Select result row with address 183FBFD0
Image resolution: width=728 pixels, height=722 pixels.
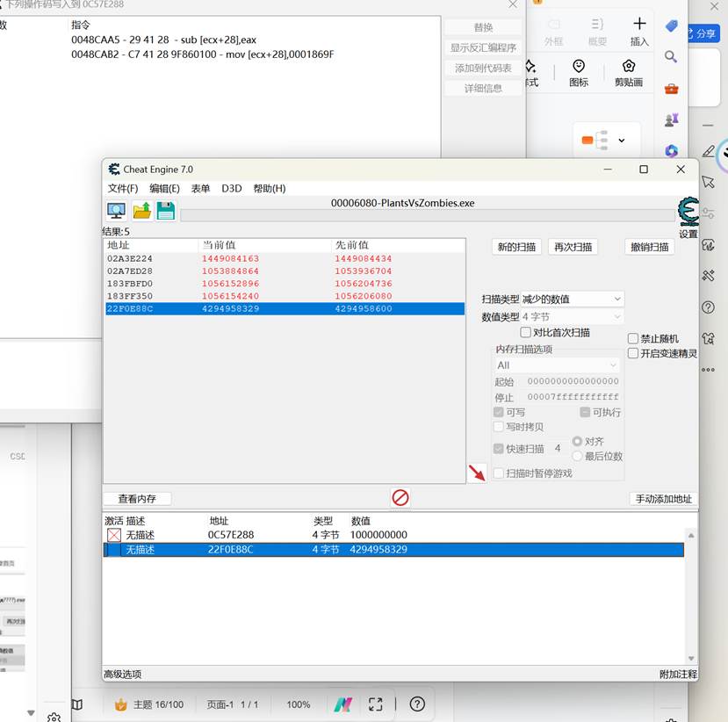click(285, 284)
